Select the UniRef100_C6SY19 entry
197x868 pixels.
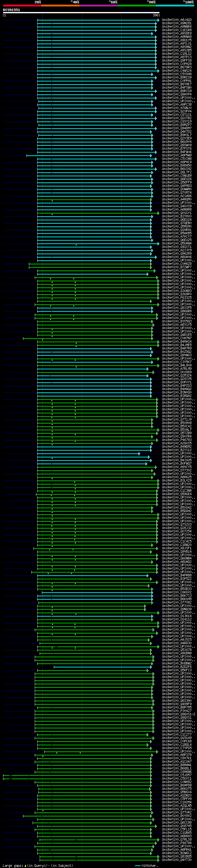click(x=177, y=121)
